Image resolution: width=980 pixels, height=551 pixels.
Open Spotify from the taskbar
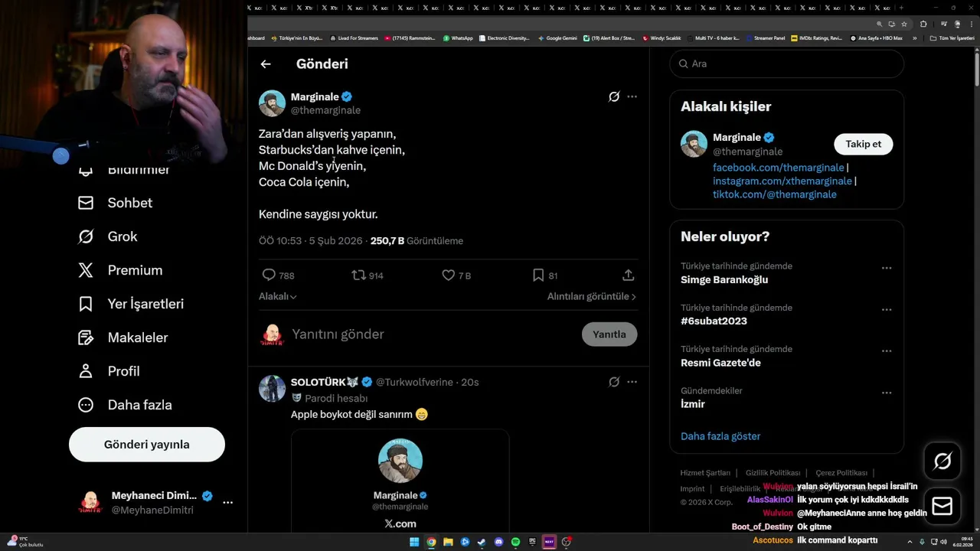point(515,542)
